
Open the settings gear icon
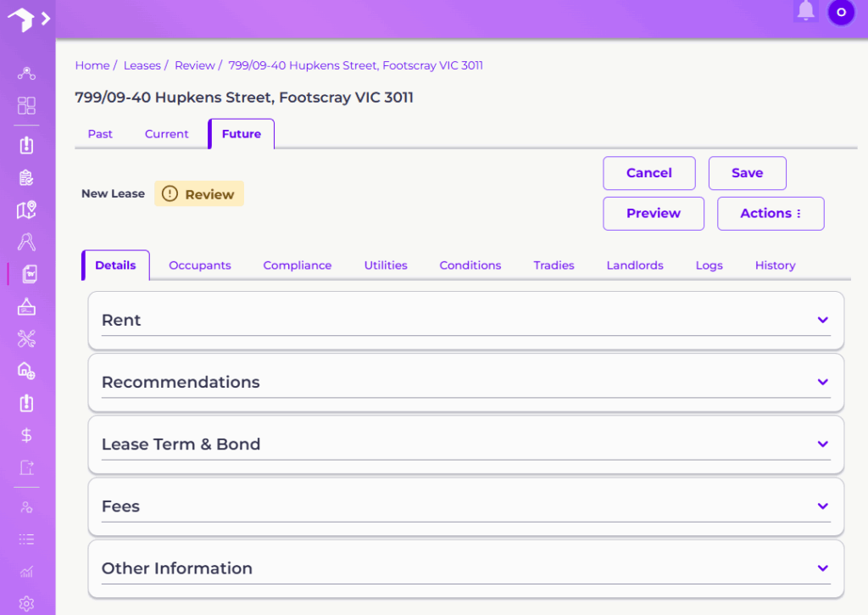coord(26,604)
